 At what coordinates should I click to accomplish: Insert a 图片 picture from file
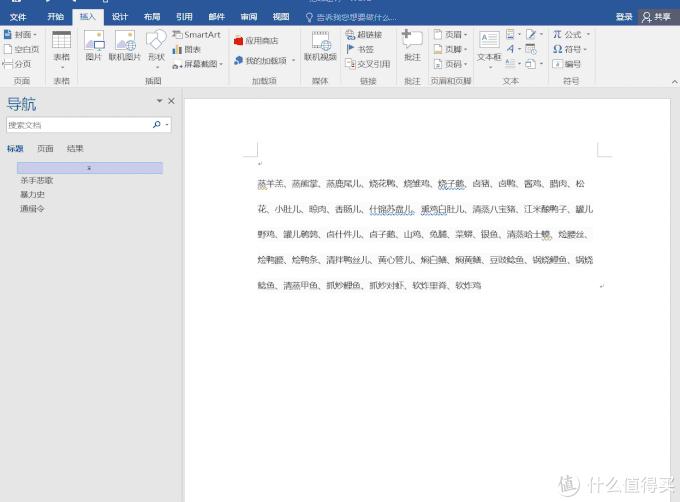click(94, 46)
